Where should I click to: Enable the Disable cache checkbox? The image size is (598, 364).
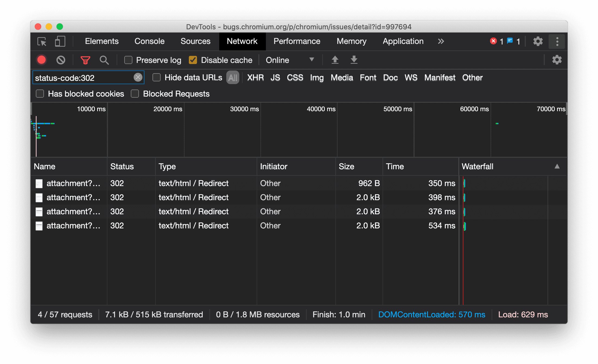pyautogui.click(x=193, y=60)
